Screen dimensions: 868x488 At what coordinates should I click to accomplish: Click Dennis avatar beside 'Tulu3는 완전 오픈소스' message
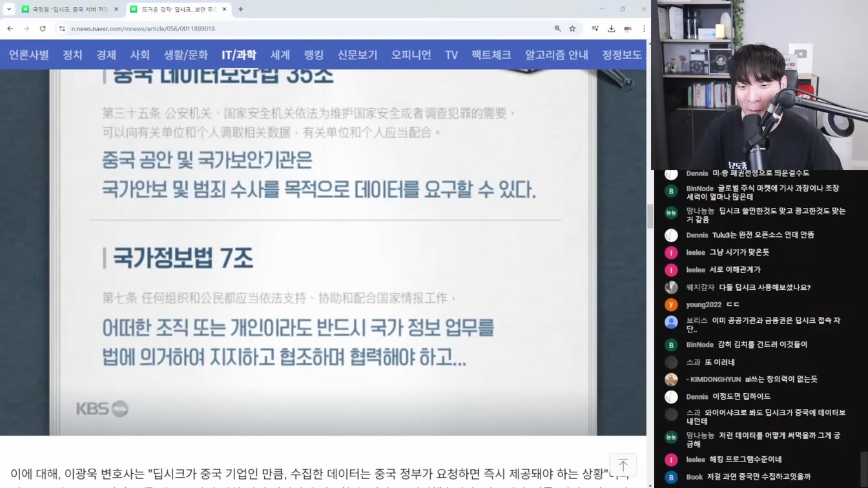tap(672, 235)
